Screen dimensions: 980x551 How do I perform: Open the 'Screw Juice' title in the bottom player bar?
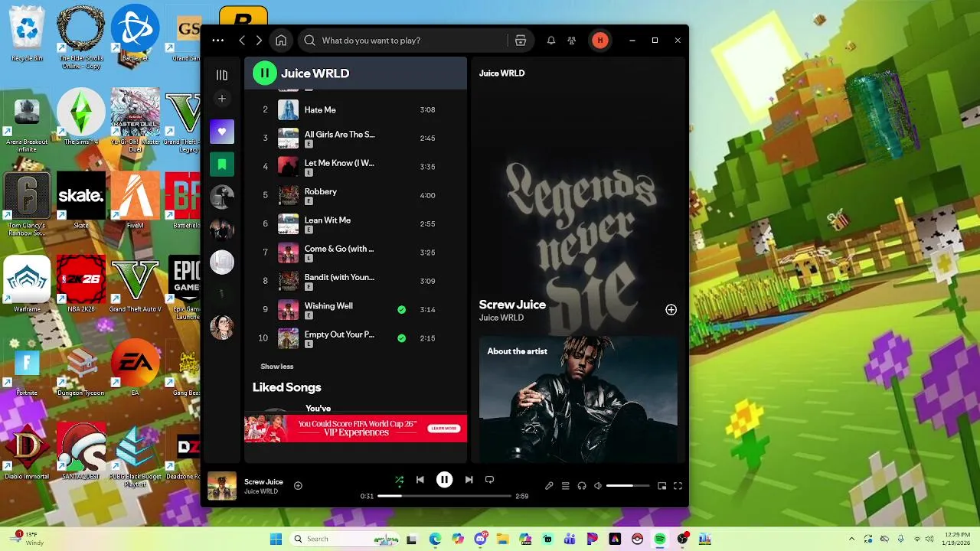(263, 482)
